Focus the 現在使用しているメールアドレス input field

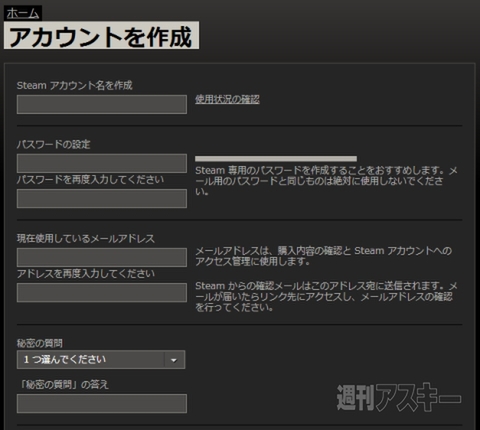[x=102, y=257]
